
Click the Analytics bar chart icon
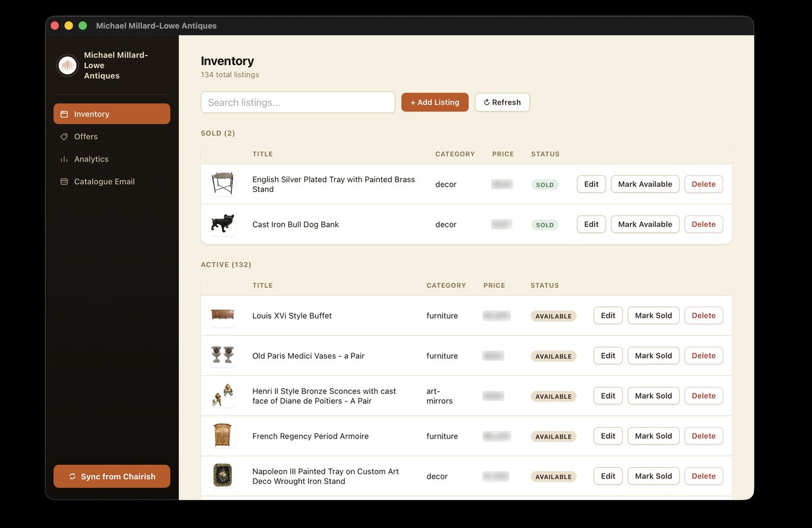click(x=64, y=159)
